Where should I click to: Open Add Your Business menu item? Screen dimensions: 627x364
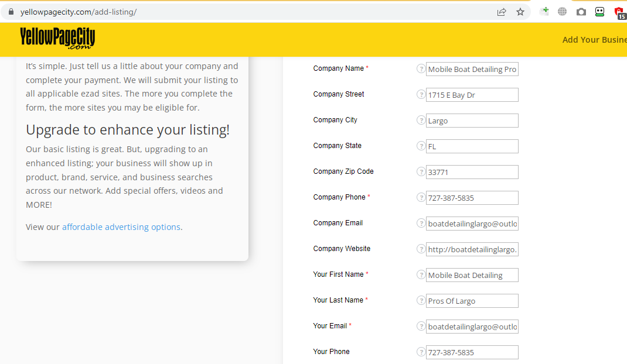coord(594,40)
